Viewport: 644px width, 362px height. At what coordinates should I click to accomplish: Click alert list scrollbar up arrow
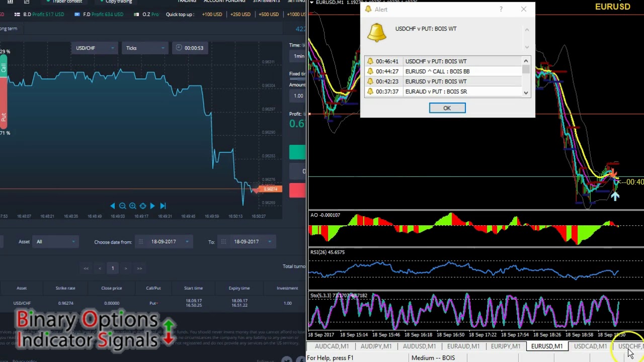(526, 61)
